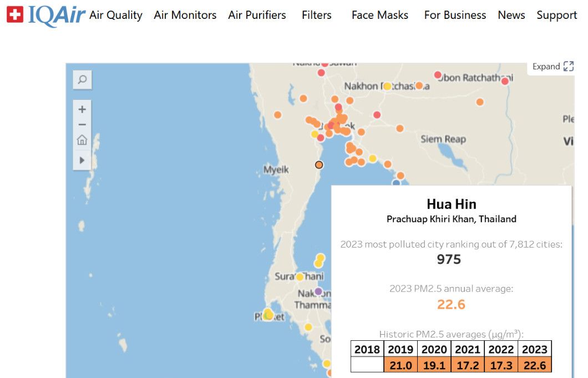
Task: Open the Air Monitors menu
Action: 185,15
